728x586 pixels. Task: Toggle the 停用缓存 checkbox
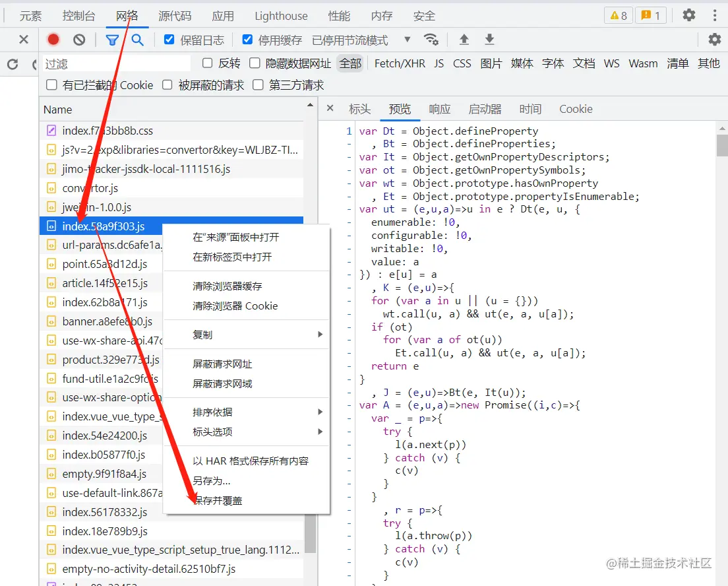(x=247, y=40)
